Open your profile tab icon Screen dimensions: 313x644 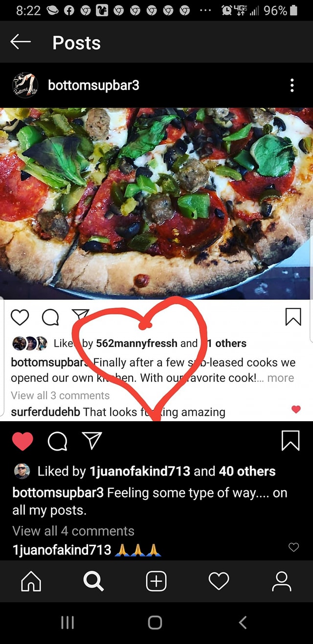[x=281, y=581]
